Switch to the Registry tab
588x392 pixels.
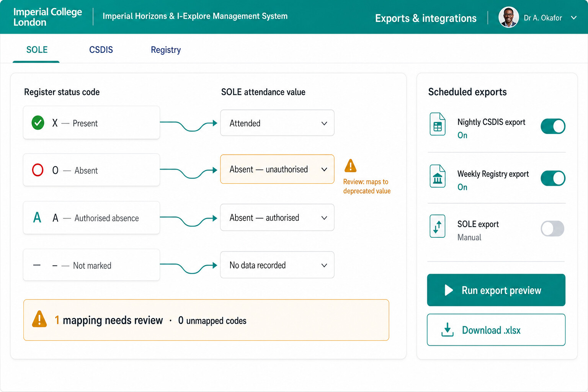[x=166, y=50]
